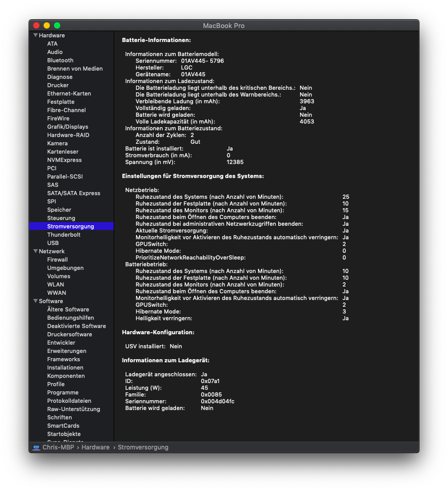The image size is (448, 491).
Task: Collapse the Hardware section triangle
Action: (x=35, y=35)
